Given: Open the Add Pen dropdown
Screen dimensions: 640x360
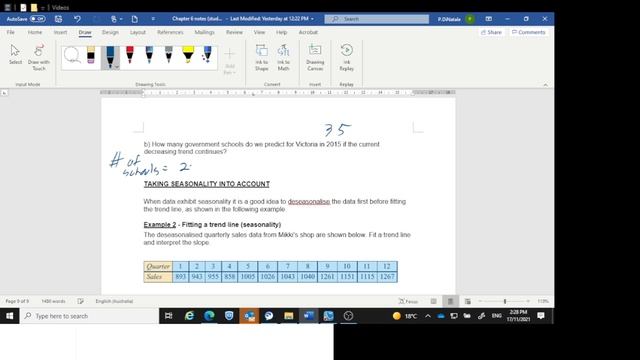Looking at the screenshot, I should pyautogui.click(x=229, y=60).
